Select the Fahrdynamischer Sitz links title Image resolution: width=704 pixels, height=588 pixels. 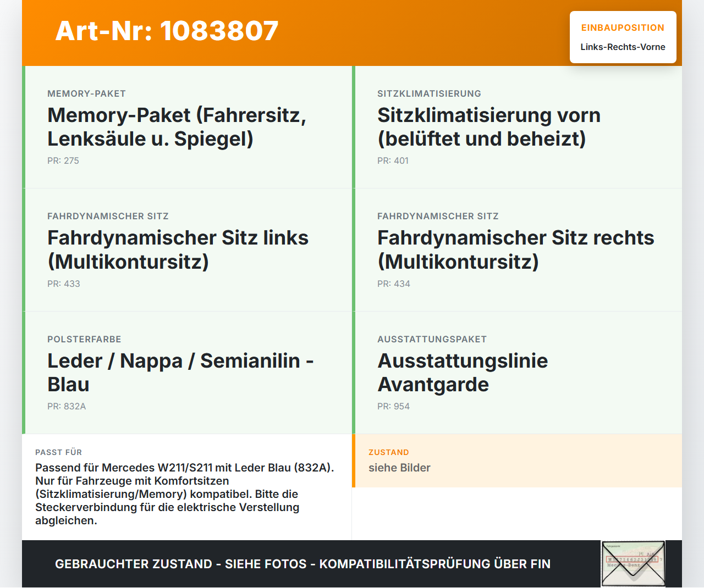[x=178, y=249]
